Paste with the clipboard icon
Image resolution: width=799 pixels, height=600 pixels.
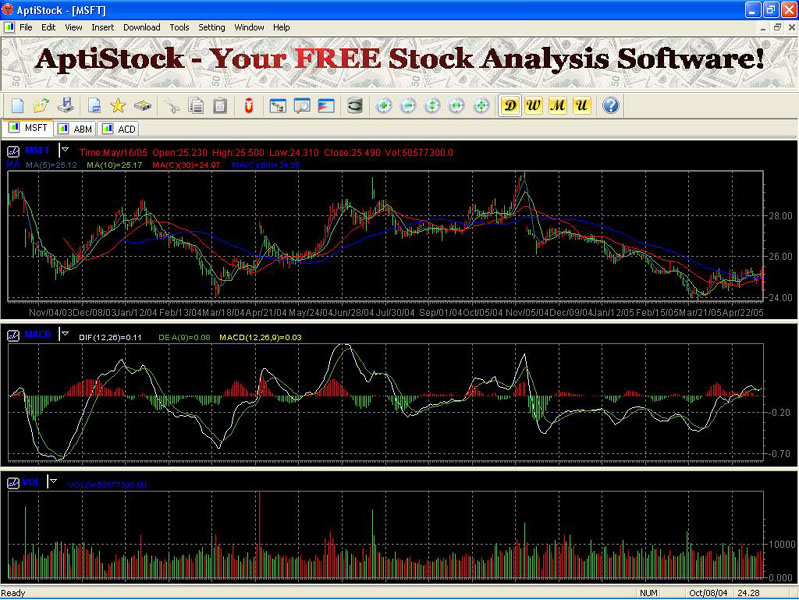(220, 106)
